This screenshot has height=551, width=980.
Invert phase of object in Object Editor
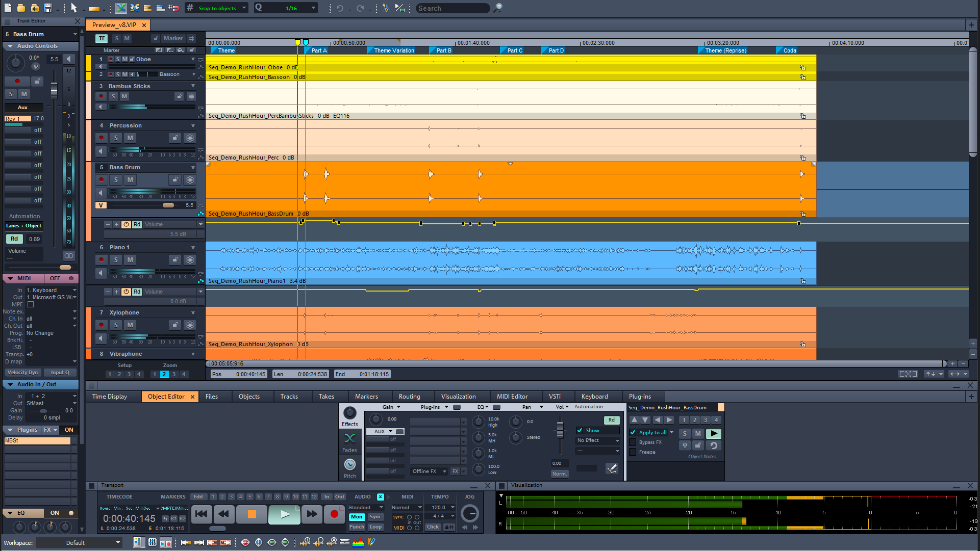[x=685, y=445]
